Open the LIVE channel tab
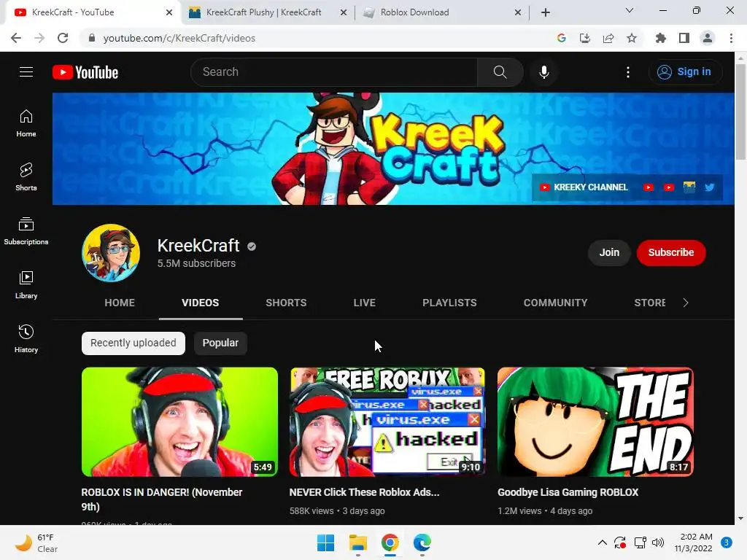 365,303
